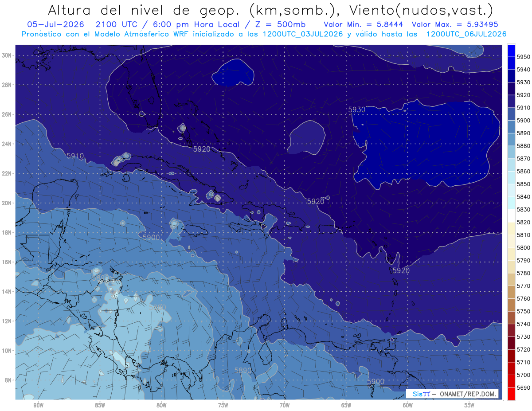Click the 60W longitude axis label
Viewport: 532px width, 411px height.
pyautogui.click(x=408, y=405)
